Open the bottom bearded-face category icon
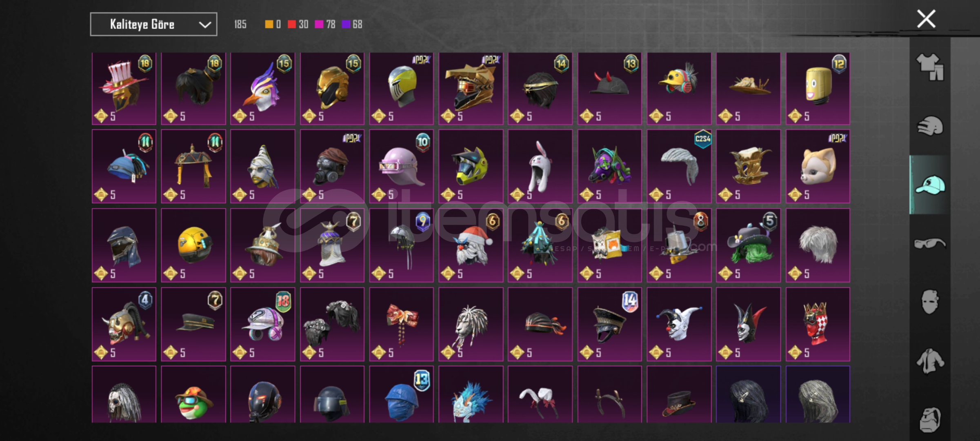 click(930, 419)
